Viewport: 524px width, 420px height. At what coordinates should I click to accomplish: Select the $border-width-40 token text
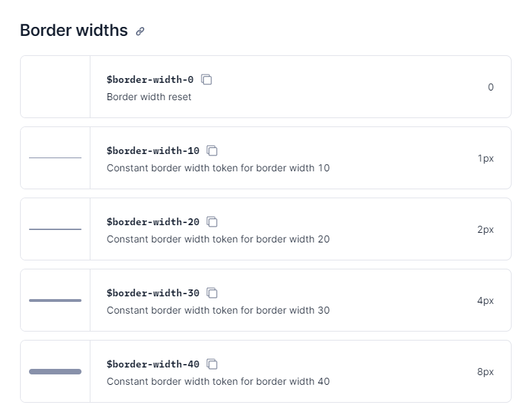153,364
